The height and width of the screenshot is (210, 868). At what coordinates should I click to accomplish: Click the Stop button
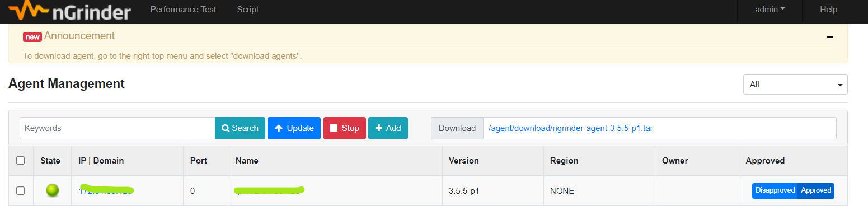(x=345, y=128)
